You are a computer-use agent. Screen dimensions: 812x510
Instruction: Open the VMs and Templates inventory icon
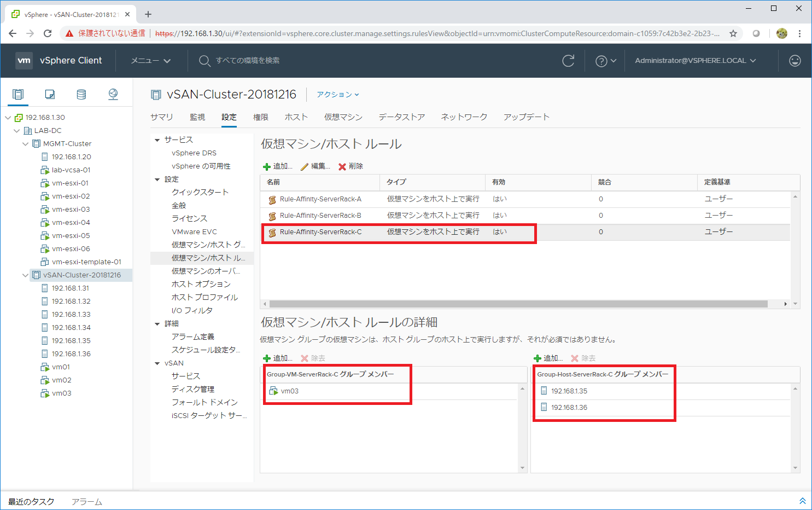coord(50,94)
